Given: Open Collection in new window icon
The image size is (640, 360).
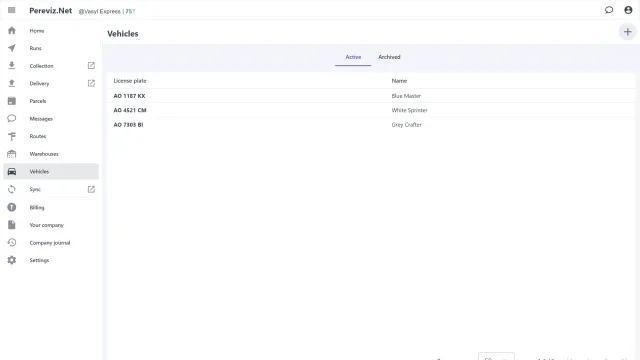Looking at the screenshot, I should pos(91,66).
